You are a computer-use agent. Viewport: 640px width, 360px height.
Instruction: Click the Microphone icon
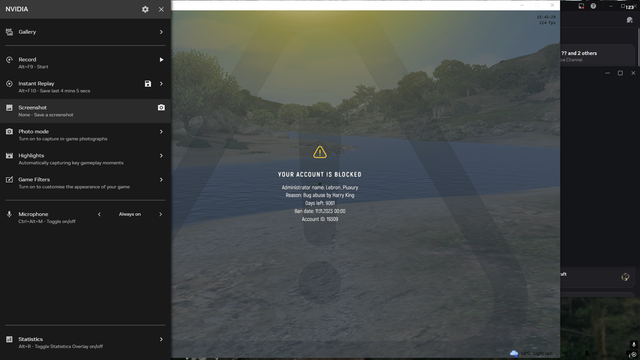click(9, 214)
